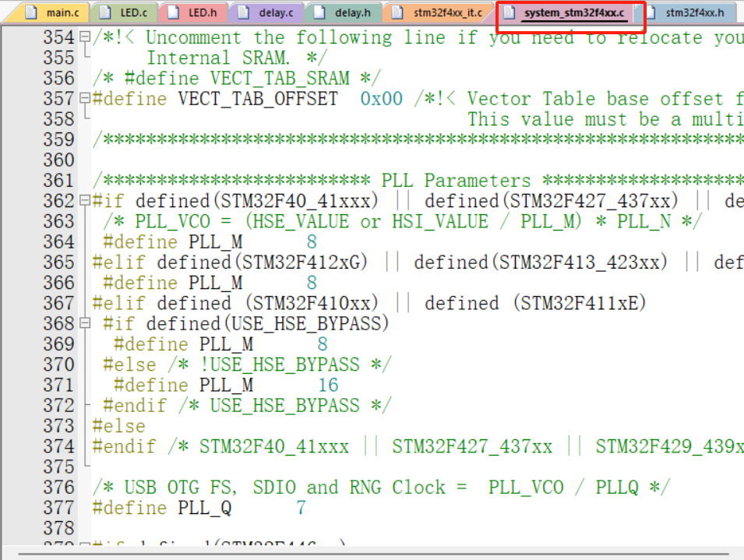Click the document icon on stm32f4xx_it.c tab
The height and width of the screenshot is (560, 744).
[x=396, y=12]
